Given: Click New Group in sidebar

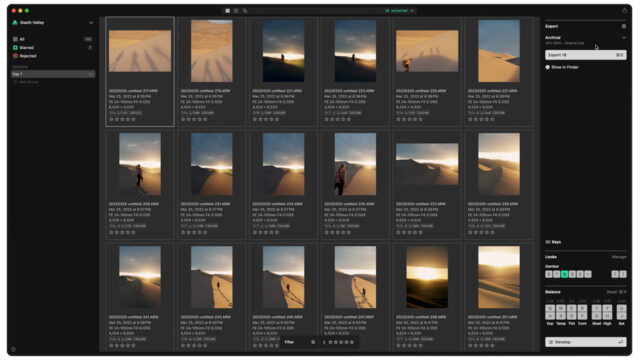Looking at the screenshot, I should [x=27, y=82].
